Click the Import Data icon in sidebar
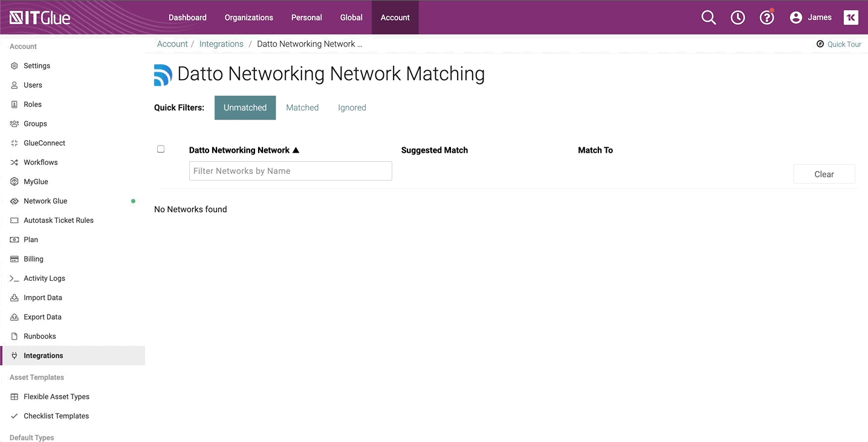The width and height of the screenshot is (868, 442). [x=15, y=298]
